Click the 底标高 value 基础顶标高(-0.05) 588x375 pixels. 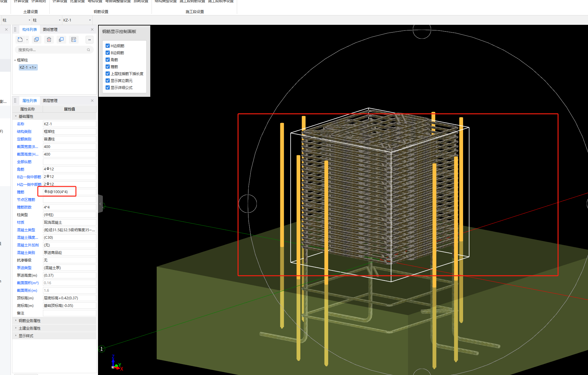(70, 306)
